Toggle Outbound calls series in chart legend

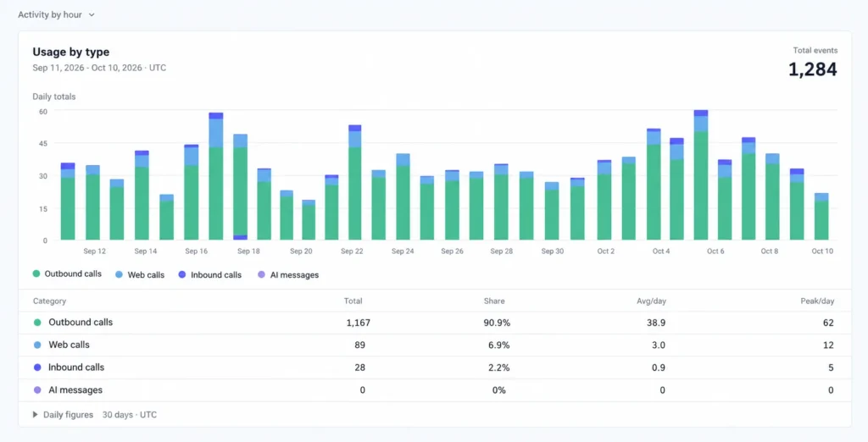coord(67,273)
